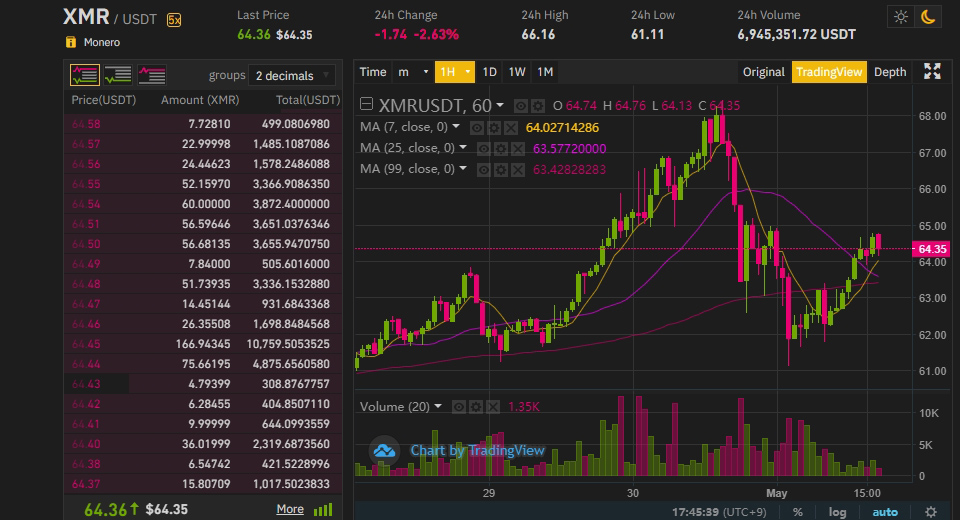Click the More order book link
The image size is (960, 520).
point(290,509)
